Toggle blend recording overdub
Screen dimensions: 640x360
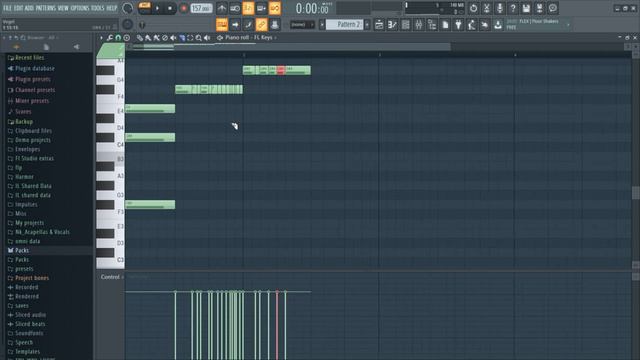tap(262, 8)
